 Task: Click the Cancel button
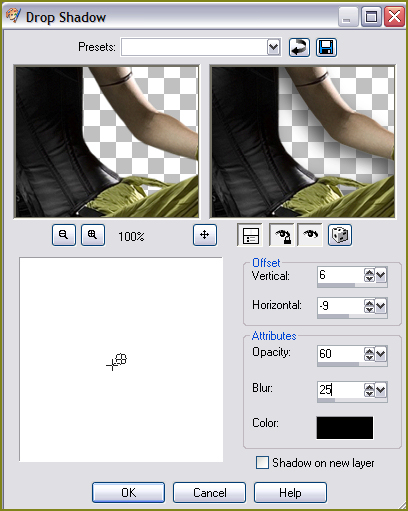coord(209,492)
